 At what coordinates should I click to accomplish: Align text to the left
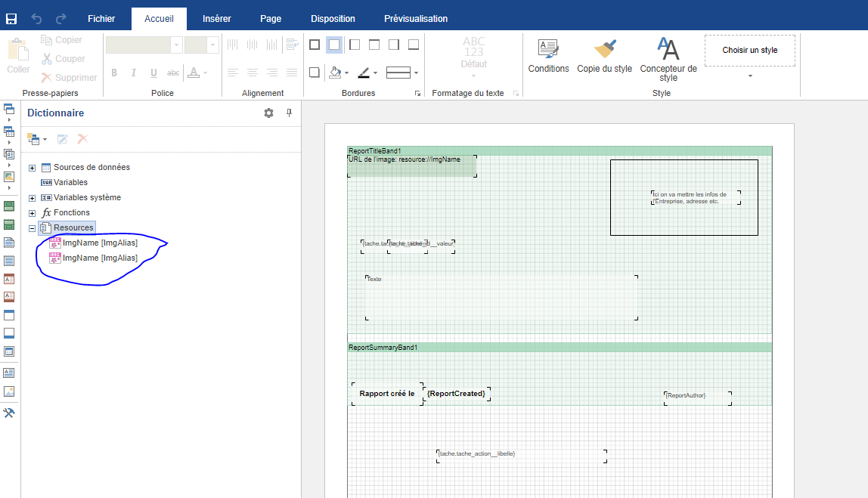[233, 73]
